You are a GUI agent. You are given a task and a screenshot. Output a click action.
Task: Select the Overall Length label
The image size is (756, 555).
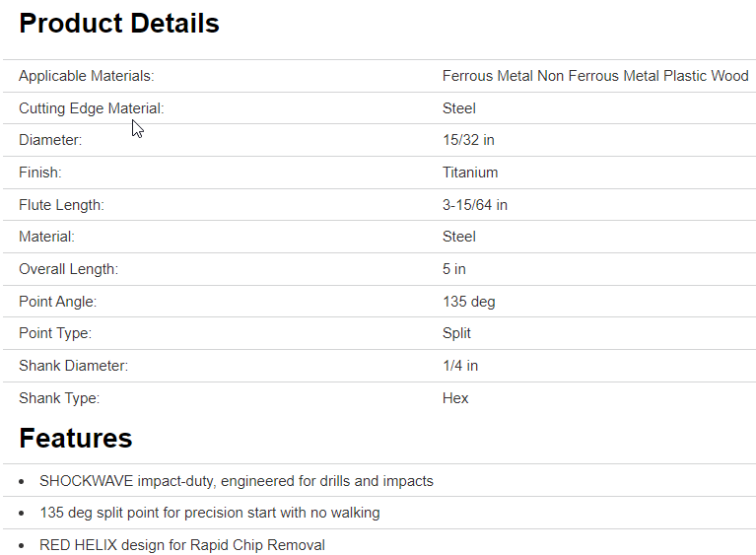click(68, 269)
